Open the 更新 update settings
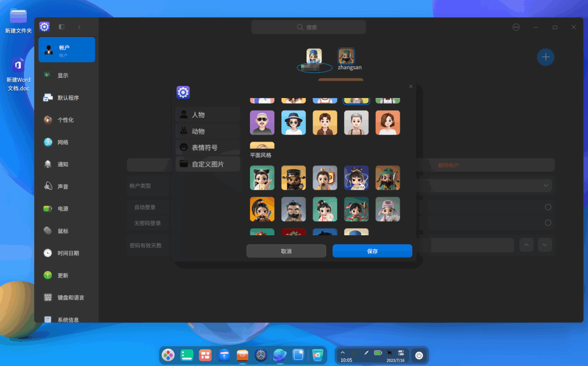 (67, 275)
